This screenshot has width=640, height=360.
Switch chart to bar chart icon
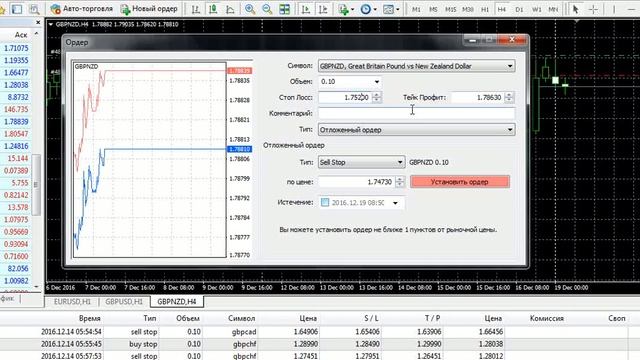click(196, 9)
